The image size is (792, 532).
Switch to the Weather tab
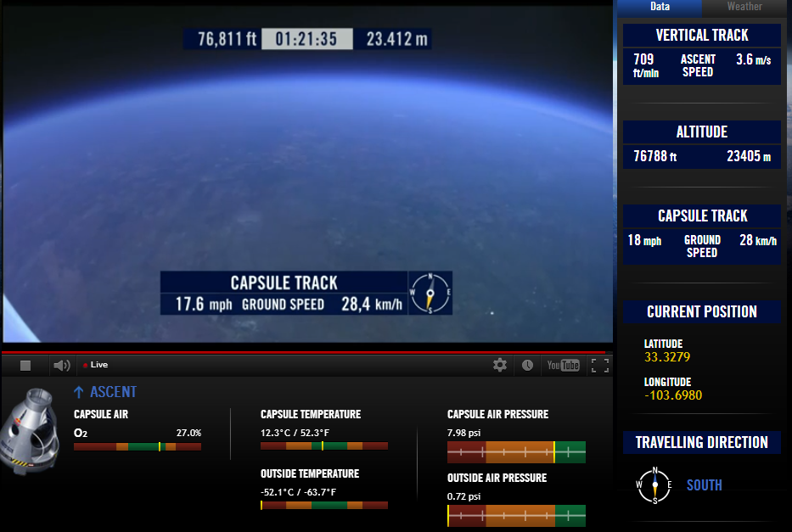(x=744, y=7)
